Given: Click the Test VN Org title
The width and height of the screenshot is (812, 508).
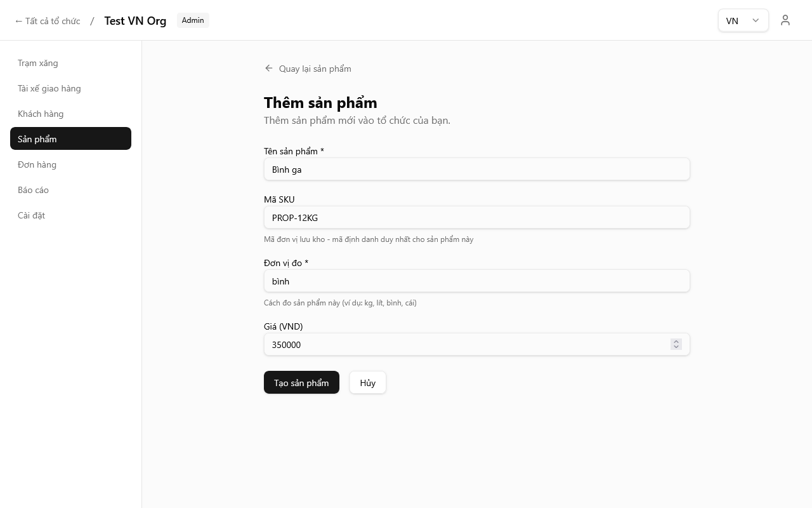Looking at the screenshot, I should (135, 21).
